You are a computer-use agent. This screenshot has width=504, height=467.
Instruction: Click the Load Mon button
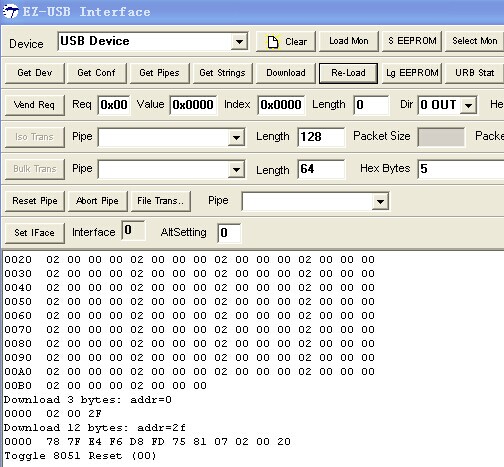[x=349, y=41]
